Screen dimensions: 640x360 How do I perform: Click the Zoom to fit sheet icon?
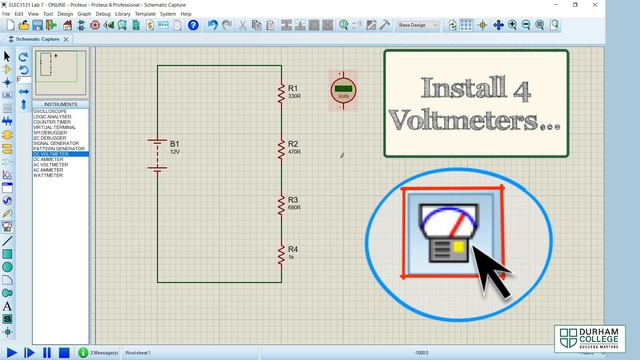(x=540, y=25)
